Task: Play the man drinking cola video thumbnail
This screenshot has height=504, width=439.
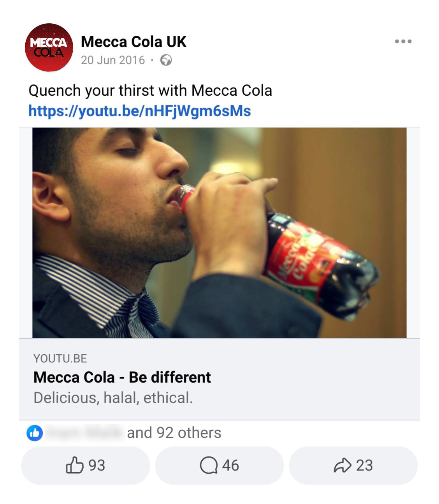Action: [219, 233]
